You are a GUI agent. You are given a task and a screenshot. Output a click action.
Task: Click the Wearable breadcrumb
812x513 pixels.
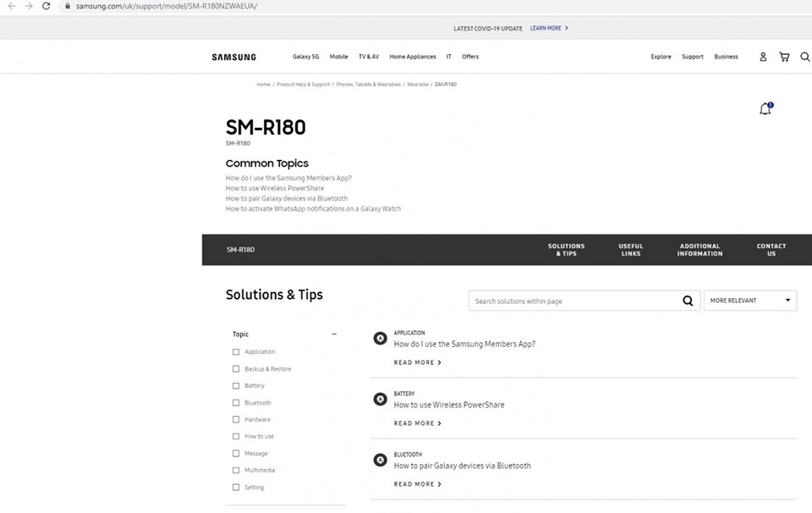point(417,85)
